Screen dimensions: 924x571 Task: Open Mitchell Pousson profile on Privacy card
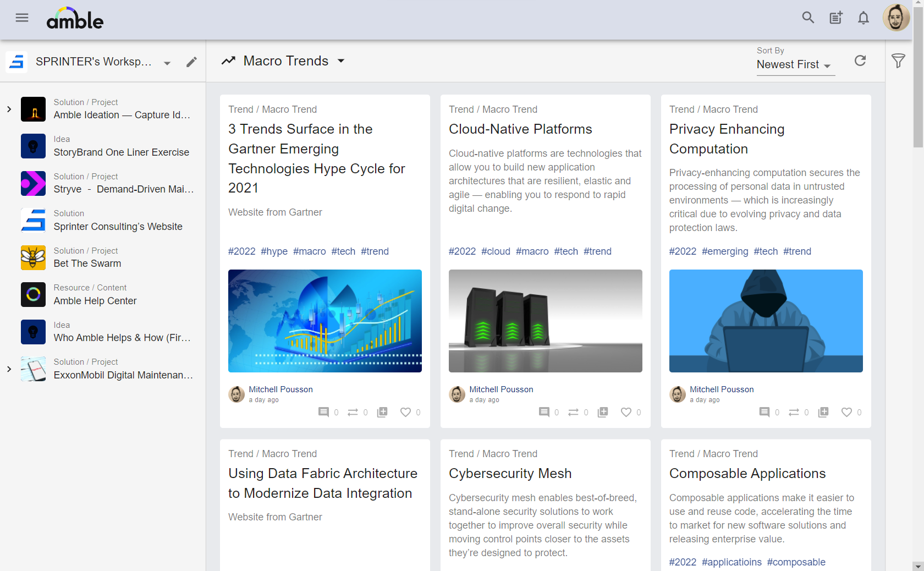click(x=722, y=389)
